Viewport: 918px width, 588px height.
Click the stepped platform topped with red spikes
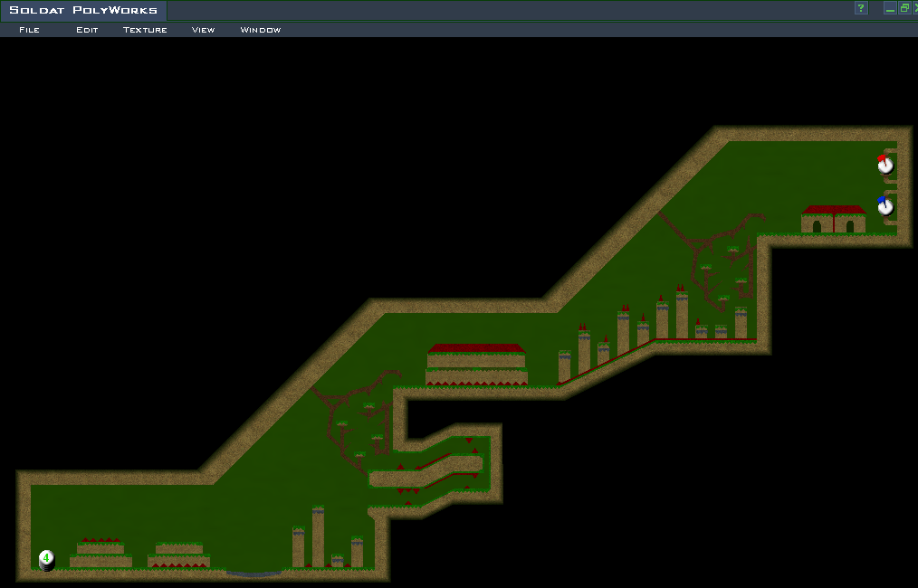[x=100, y=552]
